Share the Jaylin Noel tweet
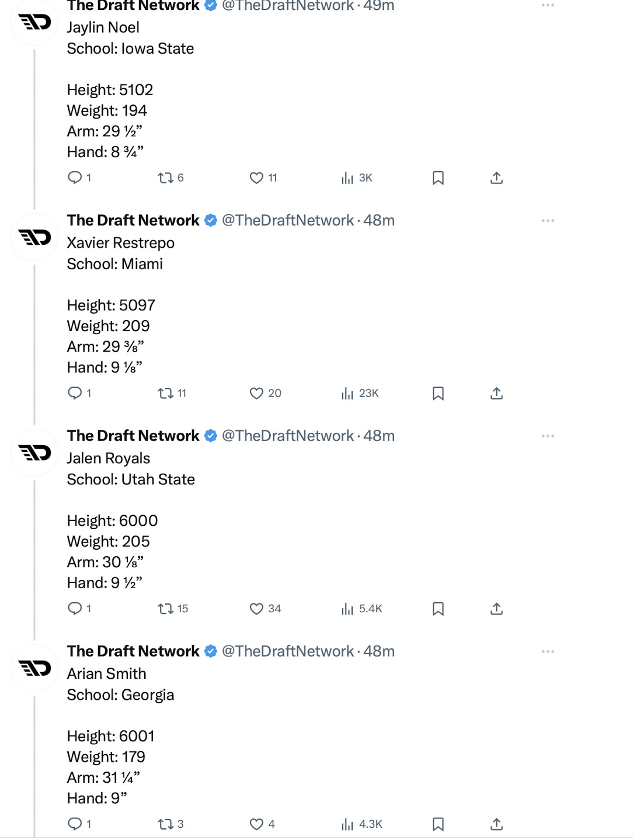The height and width of the screenshot is (840, 633). (496, 178)
